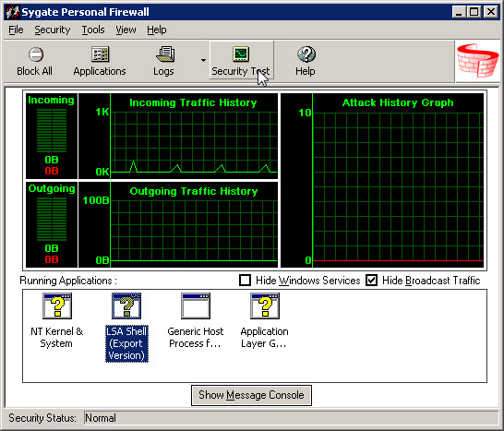Click the Help question mark toolbar icon
The image size is (504, 431).
[306, 54]
